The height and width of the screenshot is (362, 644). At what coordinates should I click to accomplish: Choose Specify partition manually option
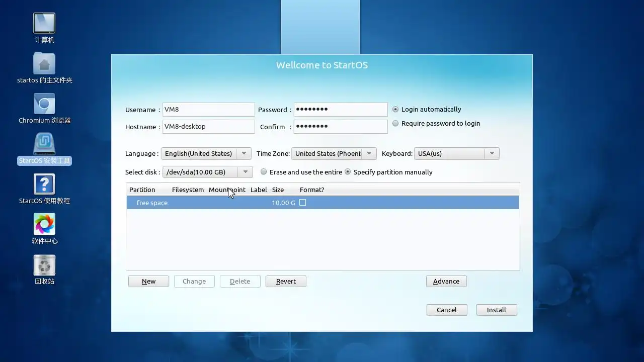point(348,172)
